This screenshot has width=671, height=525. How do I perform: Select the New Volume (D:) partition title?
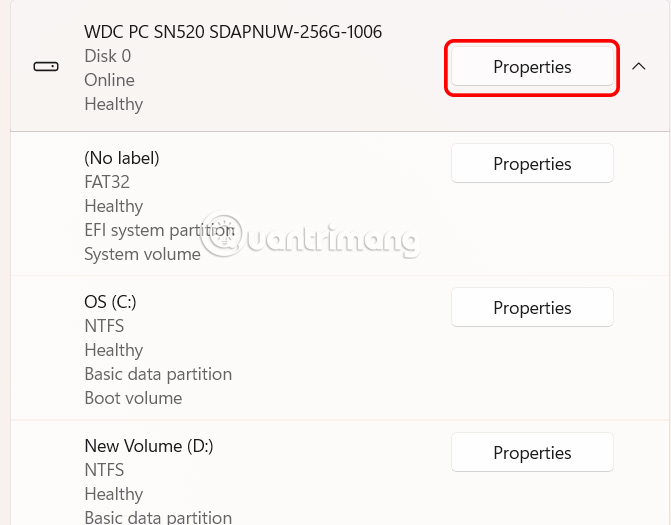pos(149,446)
